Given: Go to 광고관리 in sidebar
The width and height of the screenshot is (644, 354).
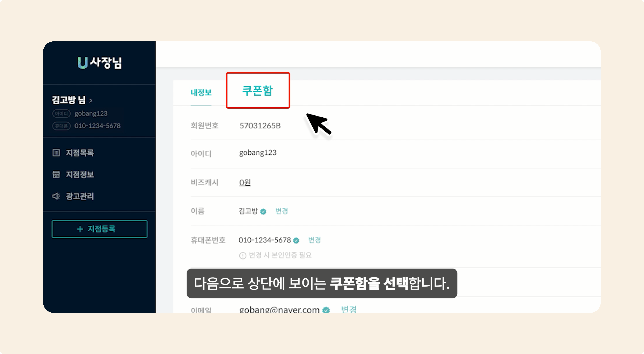Looking at the screenshot, I should pyautogui.click(x=80, y=196).
